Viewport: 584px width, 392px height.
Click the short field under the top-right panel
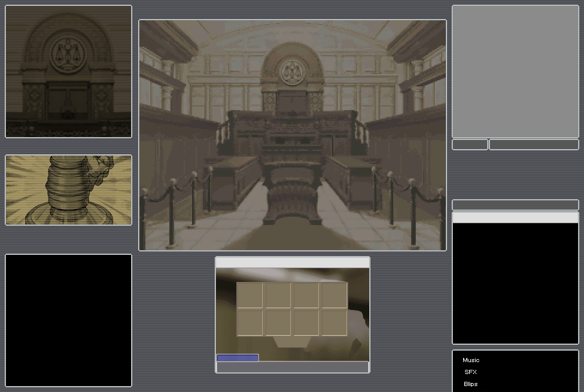tap(470, 144)
